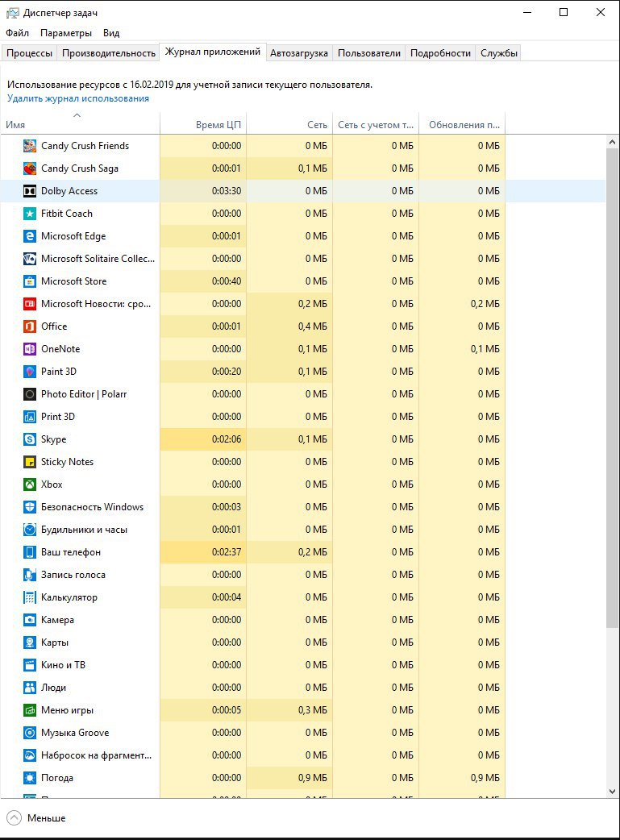This screenshot has width=620, height=840.
Task: Switch to the Производительность tab
Action: [x=109, y=53]
